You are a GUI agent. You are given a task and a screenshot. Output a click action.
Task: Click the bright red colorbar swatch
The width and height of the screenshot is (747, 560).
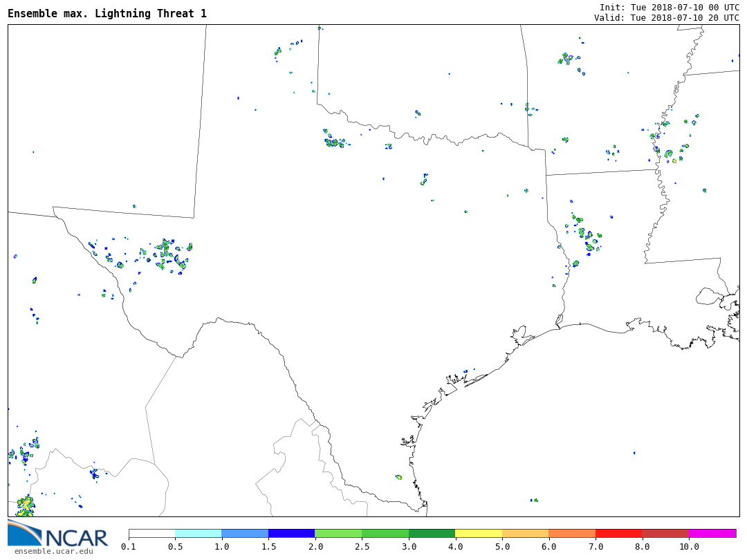coord(618,534)
